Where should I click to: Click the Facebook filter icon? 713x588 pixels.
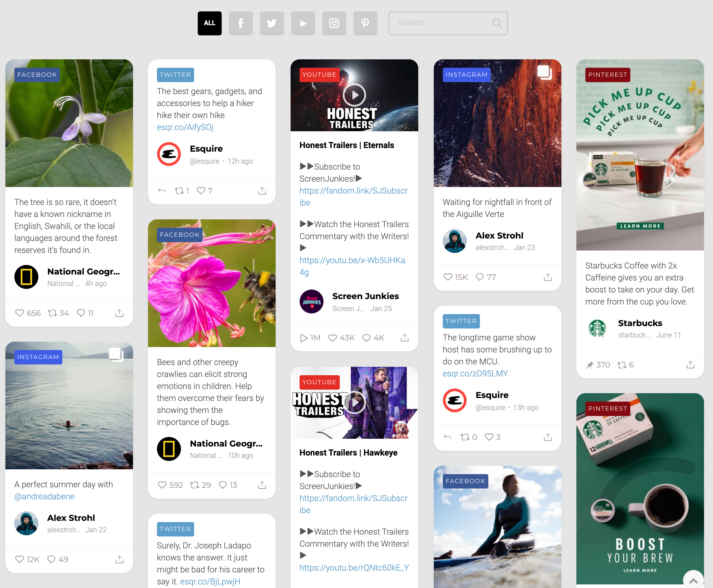tap(241, 22)
